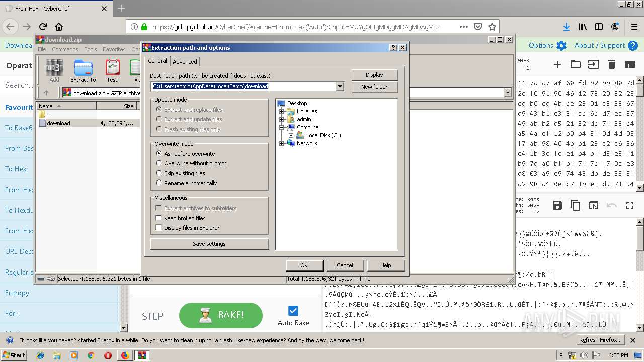Screen dimensions: 644x362
Task: Maximise the CyberChef output pane
Action: 630,205
